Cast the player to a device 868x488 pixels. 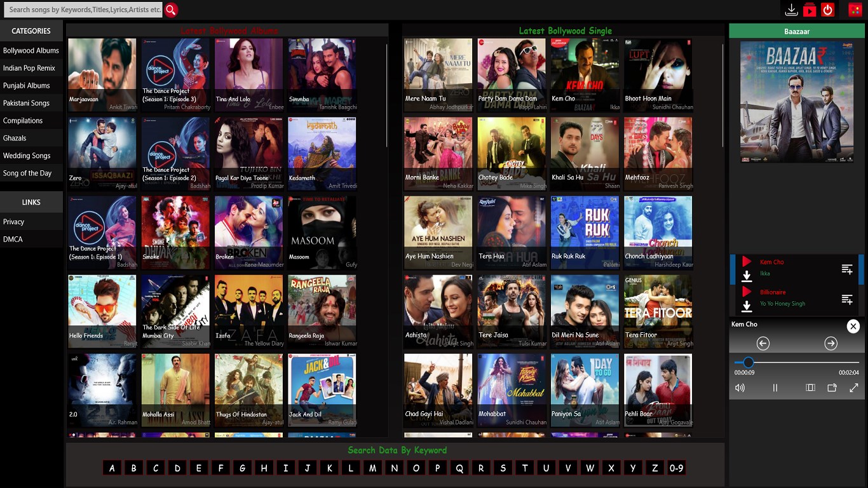point(832,388)
